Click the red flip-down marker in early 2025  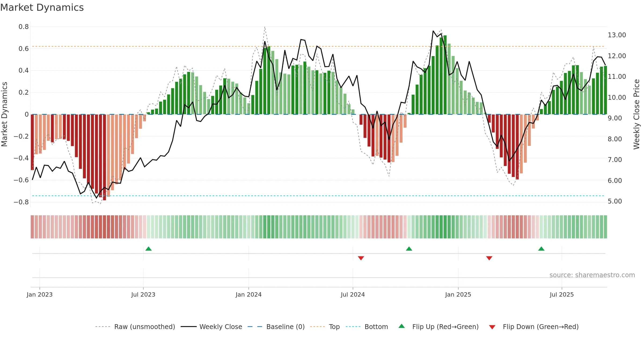[x=489, y=258]
